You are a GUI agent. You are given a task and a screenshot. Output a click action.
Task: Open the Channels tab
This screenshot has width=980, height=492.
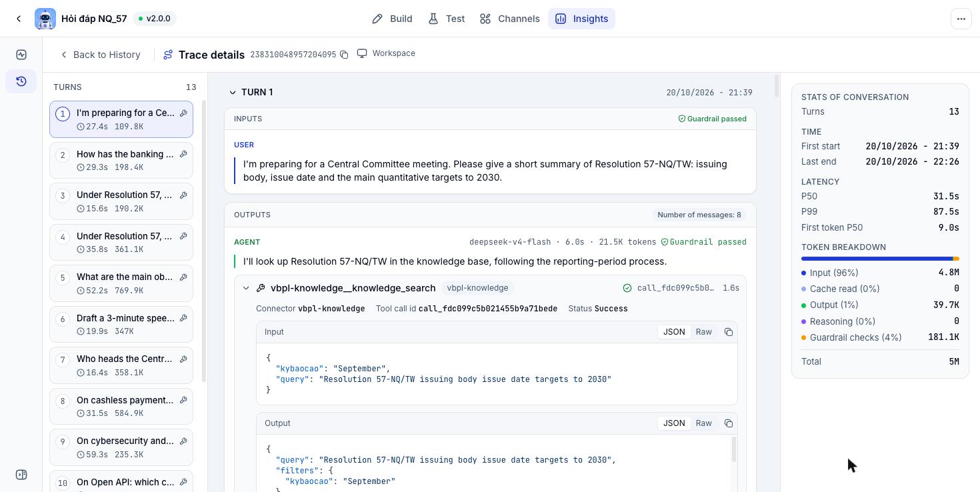click(510, 19)
